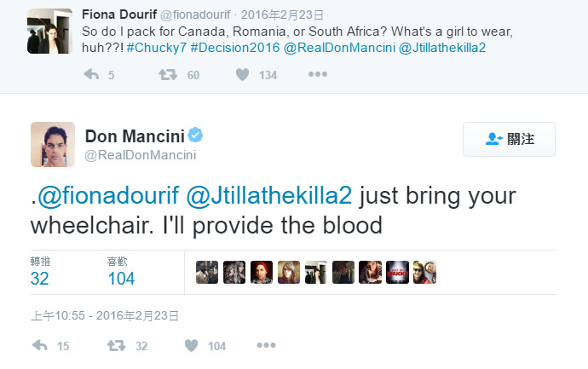588x369 pixels.
Task: Click the 關注 follow button
Action: 509,139
